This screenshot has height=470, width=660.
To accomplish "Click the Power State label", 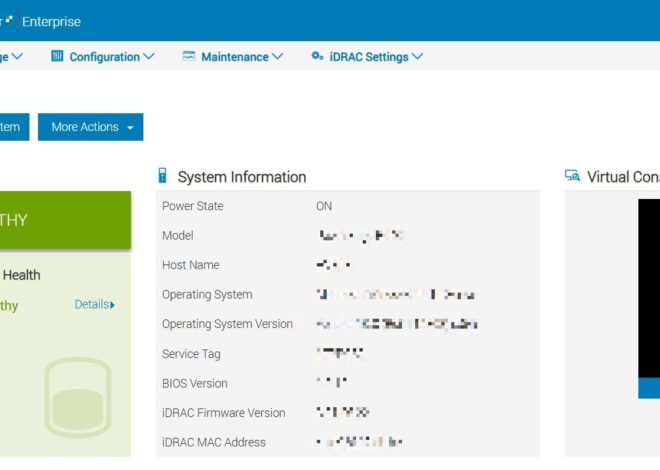I will (x=193, y=206).
